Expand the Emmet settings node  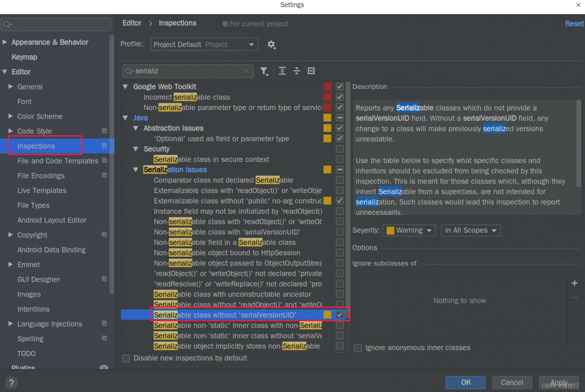[11, 265]
